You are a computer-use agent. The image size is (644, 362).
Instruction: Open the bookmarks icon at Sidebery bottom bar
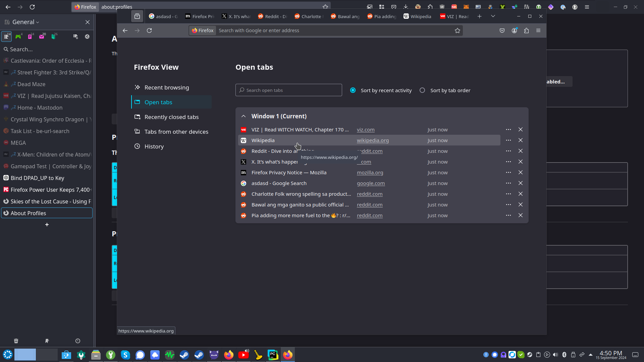tap(47, 341)
